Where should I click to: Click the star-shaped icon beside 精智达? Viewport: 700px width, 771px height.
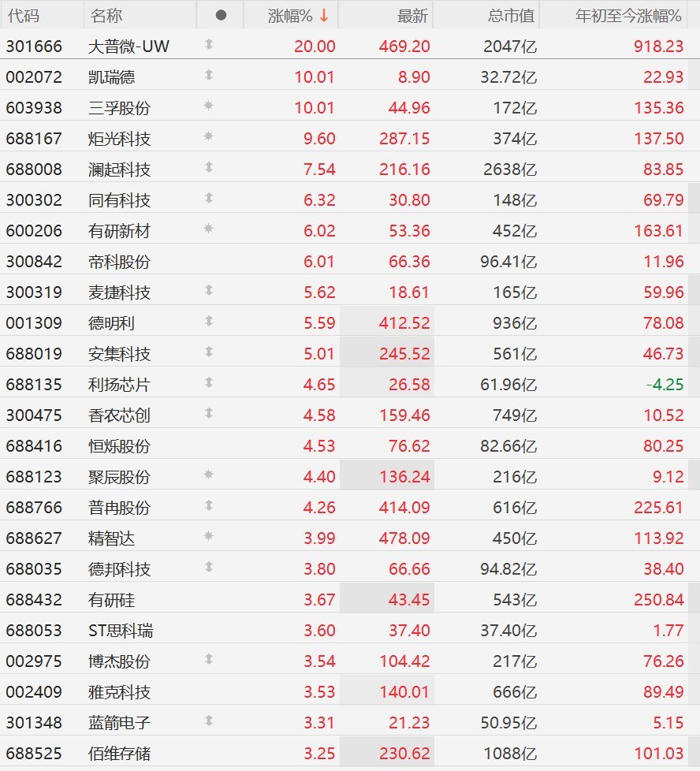point(209,536)
